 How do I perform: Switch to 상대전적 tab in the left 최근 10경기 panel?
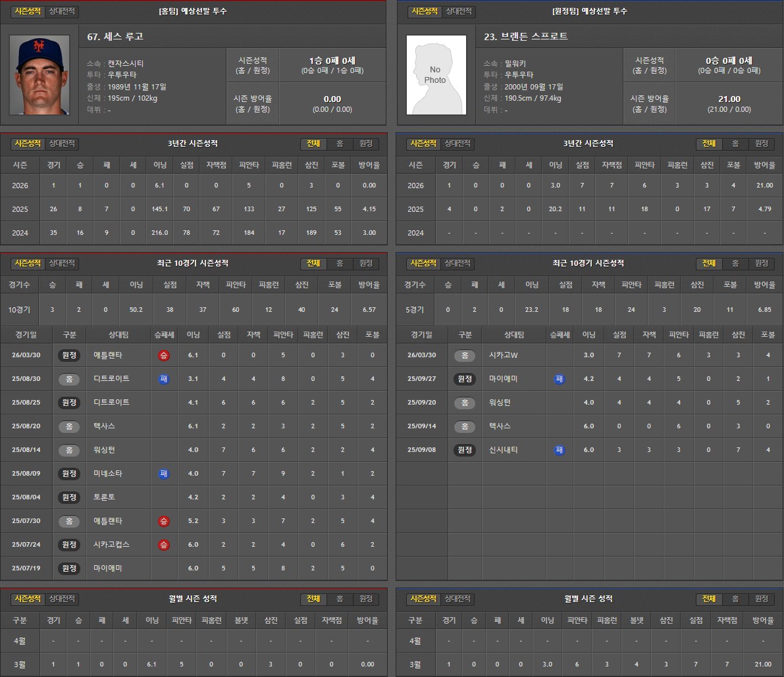tap(63, 263)
